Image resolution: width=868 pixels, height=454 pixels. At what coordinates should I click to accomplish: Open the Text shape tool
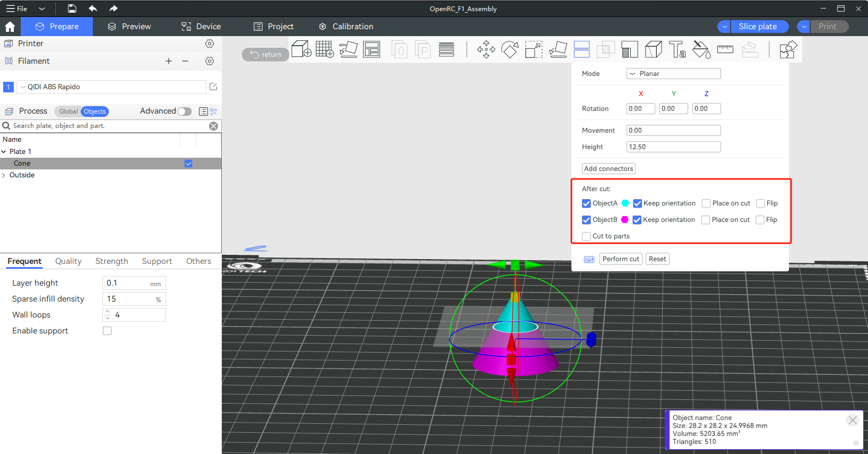(677, 49)
